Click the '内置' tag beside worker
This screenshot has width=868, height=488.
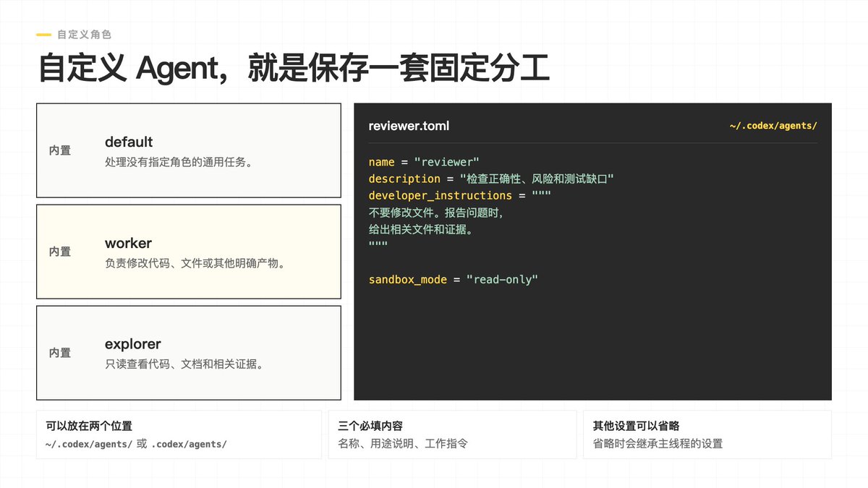(60, 252)
